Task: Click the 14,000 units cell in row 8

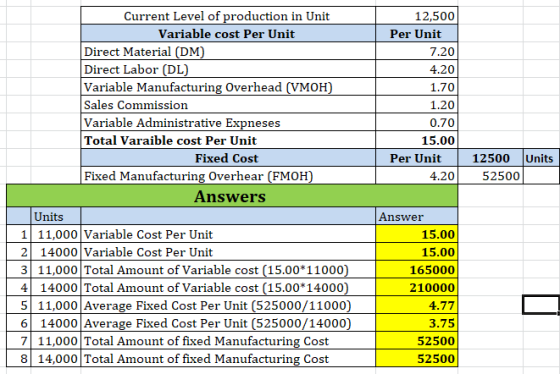Action: tap(56, 358)
